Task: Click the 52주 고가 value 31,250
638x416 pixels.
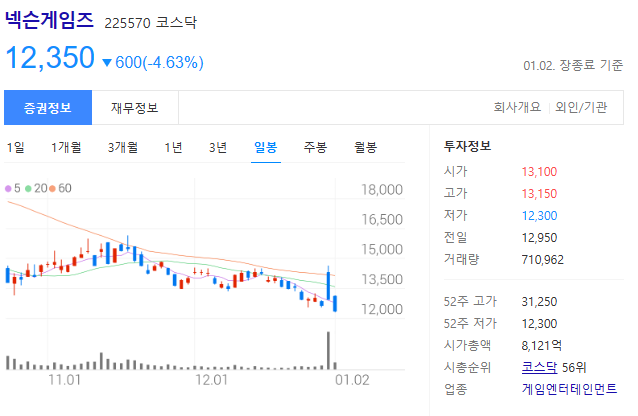Action: coord(539,302)
